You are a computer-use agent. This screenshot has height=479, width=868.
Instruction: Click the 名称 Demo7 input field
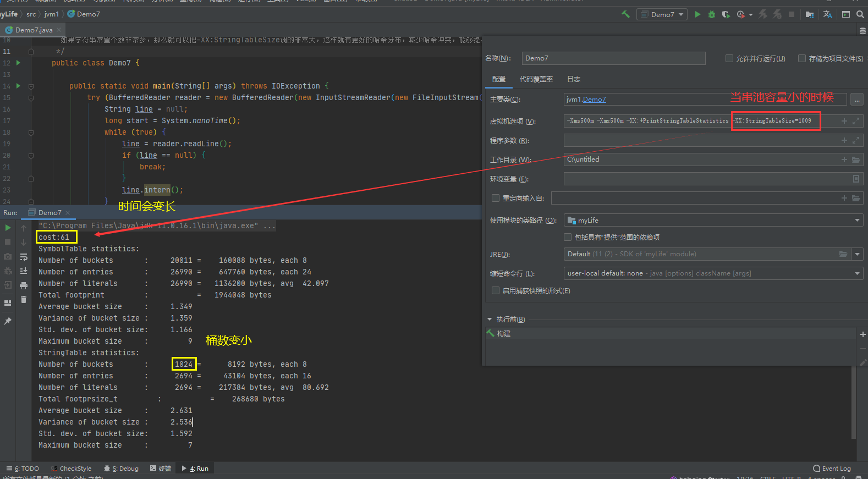pos(613,58)
